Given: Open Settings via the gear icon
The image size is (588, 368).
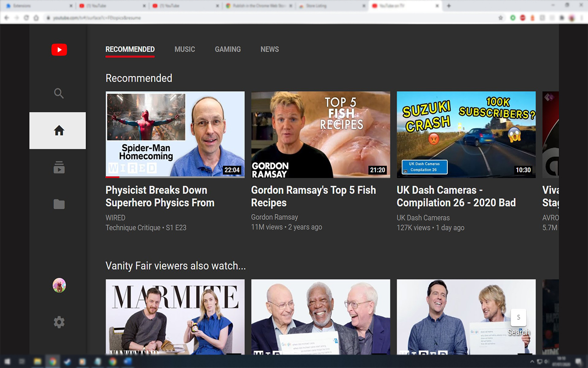Looking at the screenshot, I should click(x=58, y=322).
